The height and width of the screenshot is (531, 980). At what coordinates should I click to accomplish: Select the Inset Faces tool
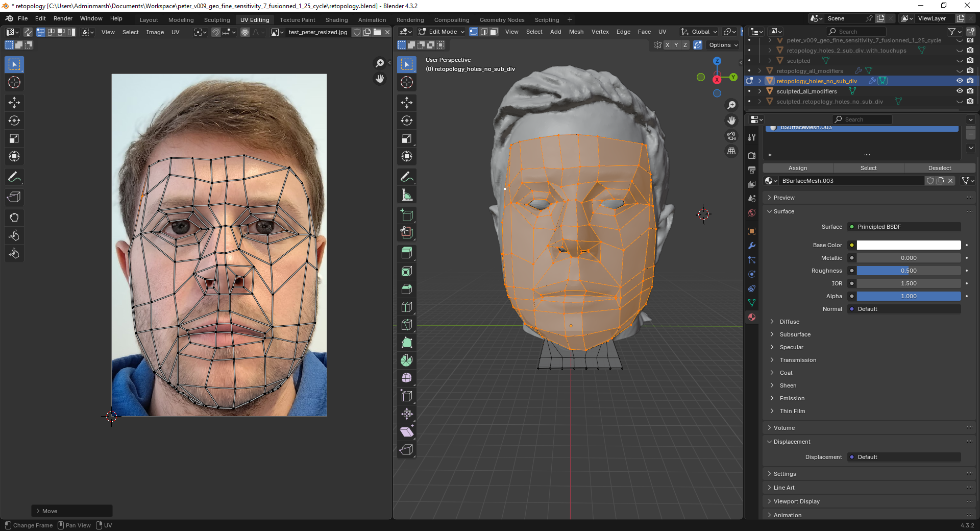[407, 271]
